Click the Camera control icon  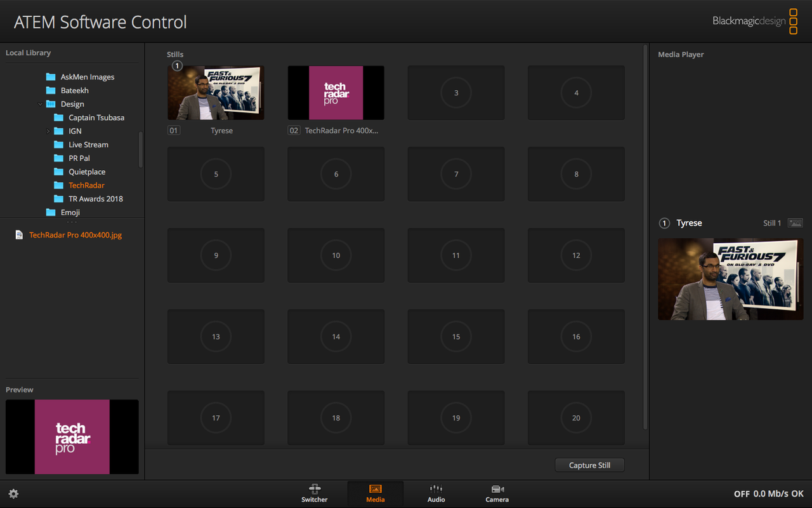pyautogui.click(x=497, y=489)
